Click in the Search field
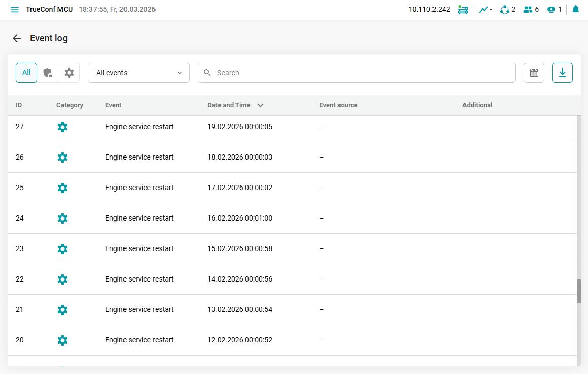Viewport: 588px width, 374px height. coord(356,73)
